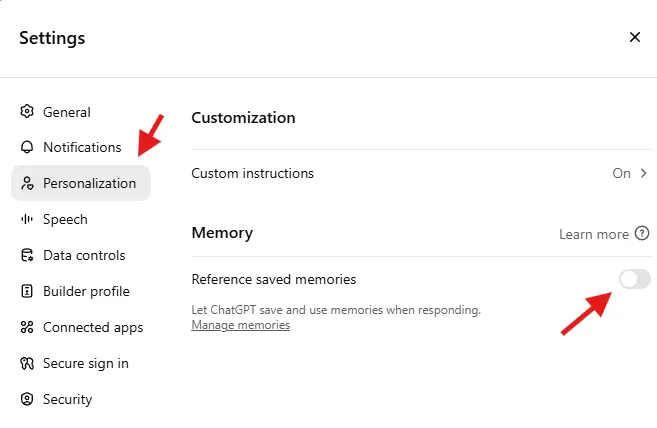Open the Custom instructions row
Image resolution: width=657 pixels, height=428 pixels.
pyautogui.click(x=420, y=173)
